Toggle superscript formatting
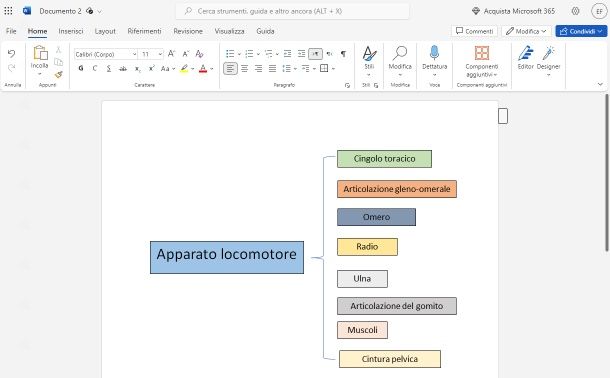Viewport: 610px width, 378px height. [151, 68]
